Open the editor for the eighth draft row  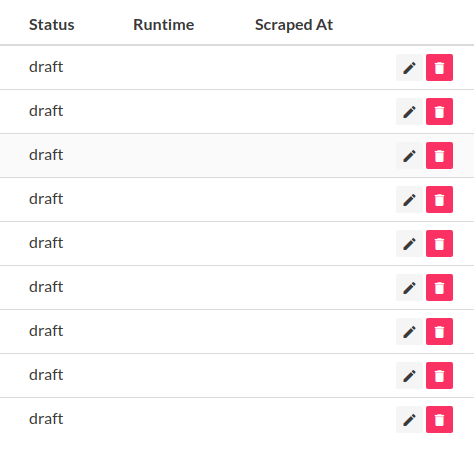pos(409,376)
